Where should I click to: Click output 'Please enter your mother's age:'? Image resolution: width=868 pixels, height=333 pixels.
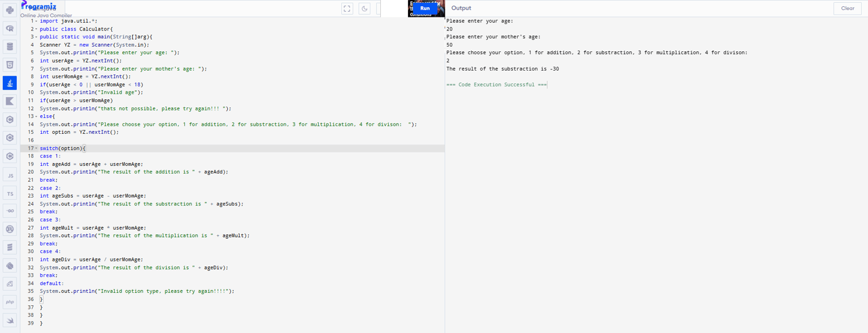[x=493, y=37]
